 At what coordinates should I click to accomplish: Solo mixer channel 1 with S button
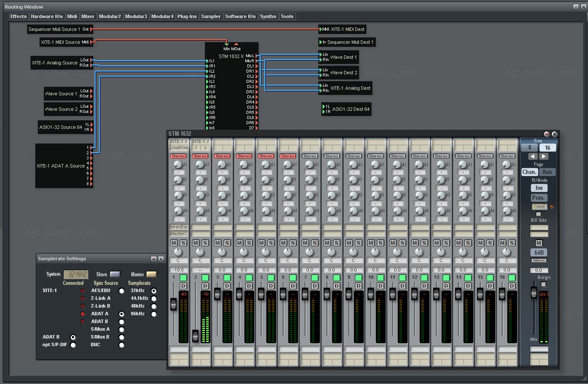coord(183,243)
